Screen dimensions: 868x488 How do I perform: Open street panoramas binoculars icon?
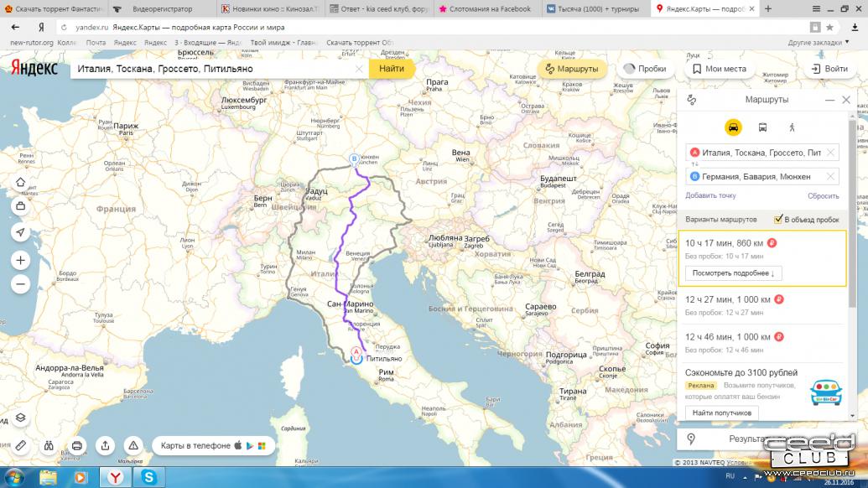pos(49,445)
